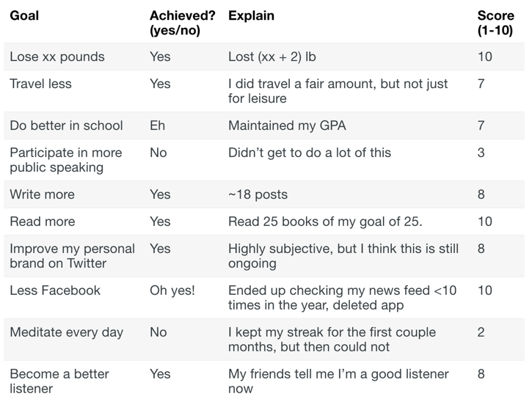Click the Explain column header
Viewport: 532px width, 410px height.
pyautogui.click(x=249, y=16)
